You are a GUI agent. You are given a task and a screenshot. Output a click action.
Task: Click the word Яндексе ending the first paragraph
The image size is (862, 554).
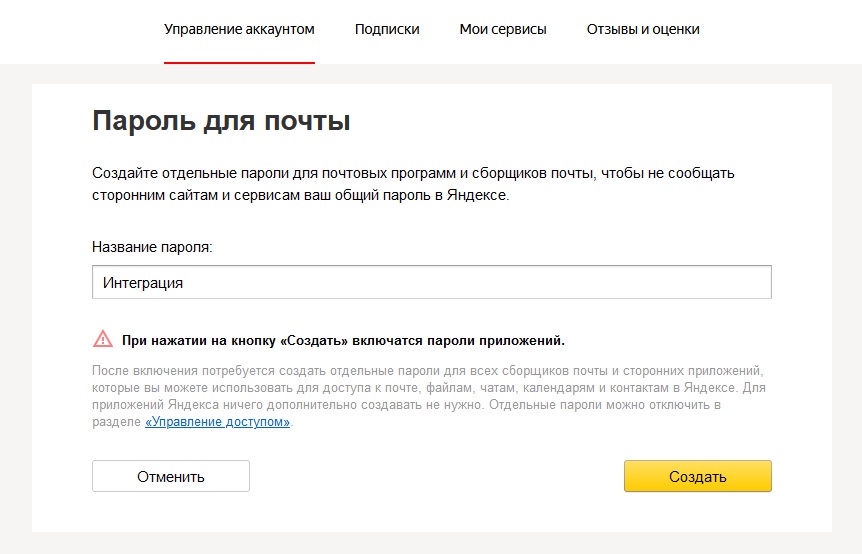coord(478,195)
